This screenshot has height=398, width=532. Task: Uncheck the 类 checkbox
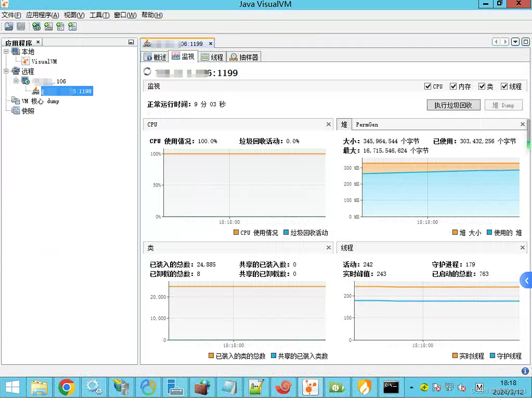tap(482, 86)
